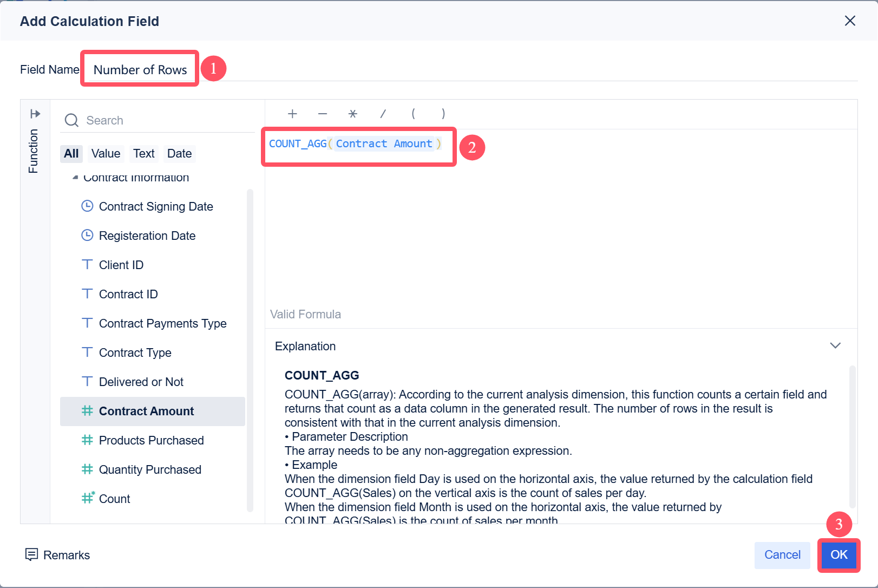Select the Delivered or Not field
The width and height of the screenshot is (878, 588).
click(153, 382)
